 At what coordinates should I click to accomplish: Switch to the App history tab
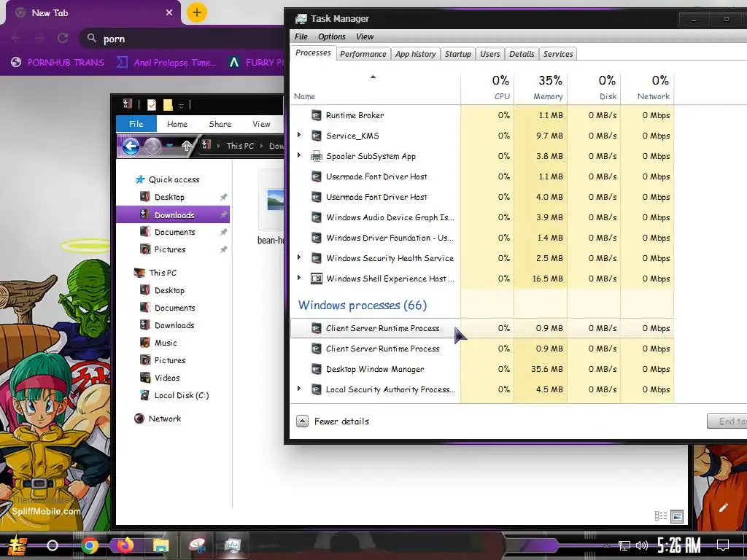point(415,54)
